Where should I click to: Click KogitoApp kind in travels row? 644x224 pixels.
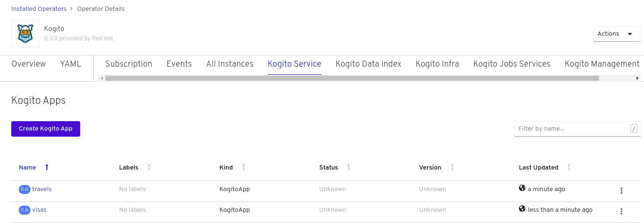point(234,189)
